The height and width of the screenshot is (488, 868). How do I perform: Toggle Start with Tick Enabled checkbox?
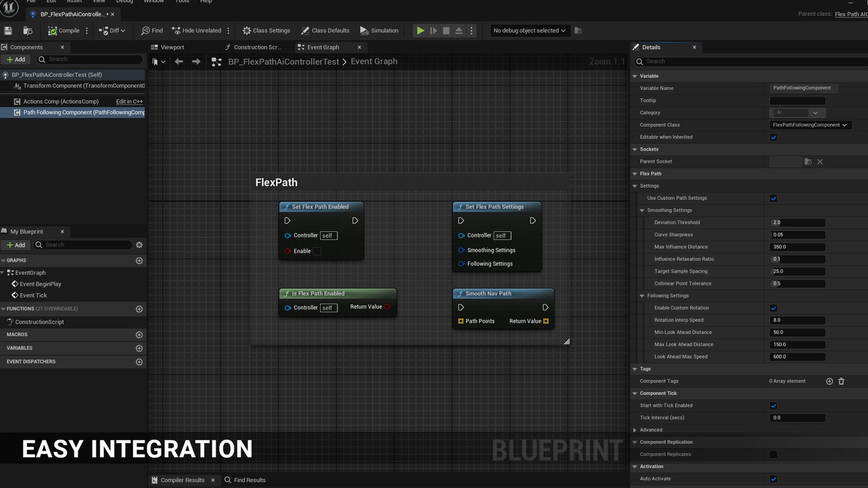point(773,406)
